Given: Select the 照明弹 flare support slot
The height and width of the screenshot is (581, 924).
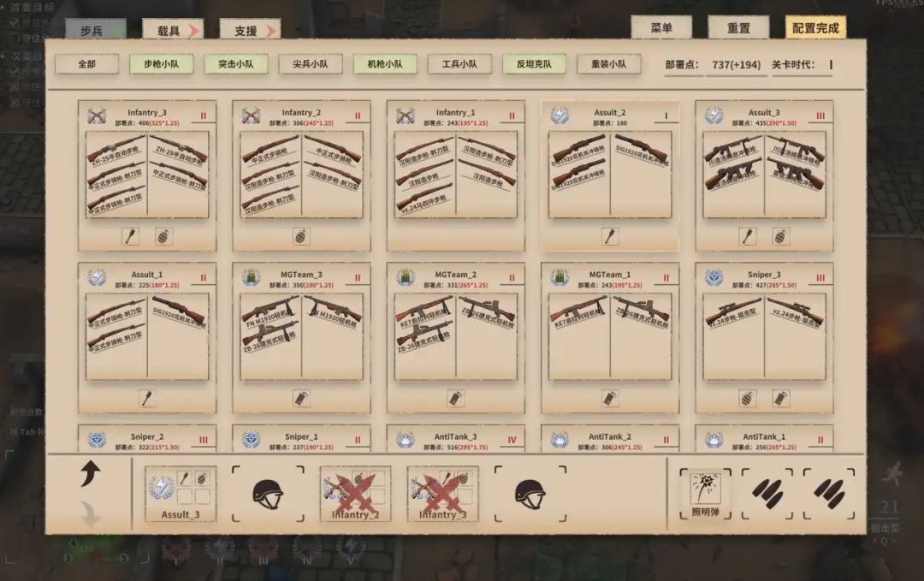Looking at the screenshot, I should pyautogui.click(x=705, y=494).
